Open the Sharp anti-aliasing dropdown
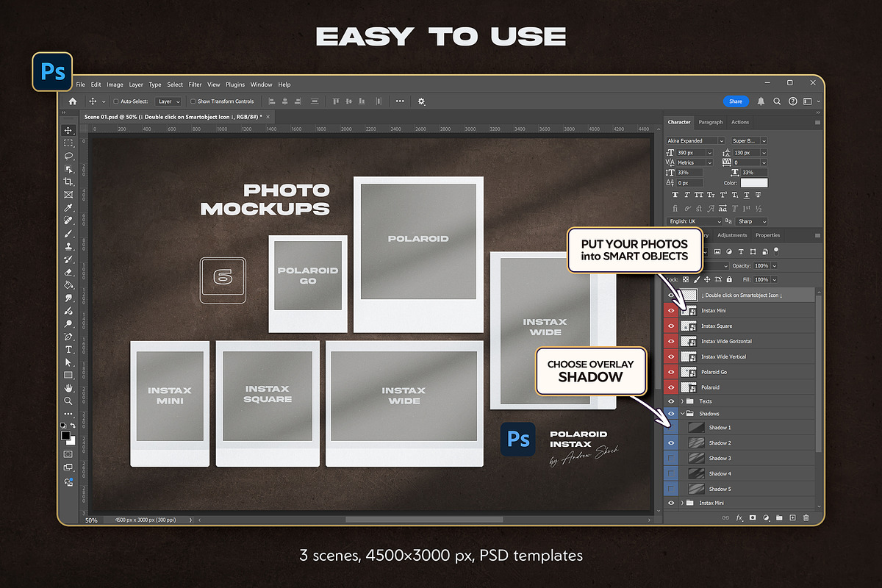 point(752,221)
